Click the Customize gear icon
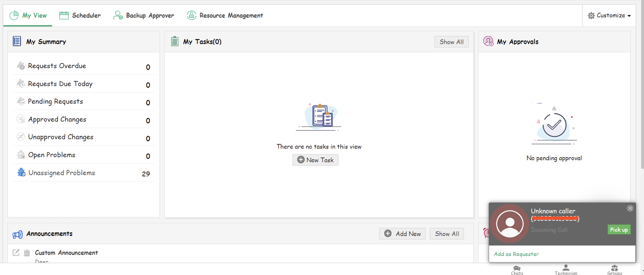 tap(591, 15)
